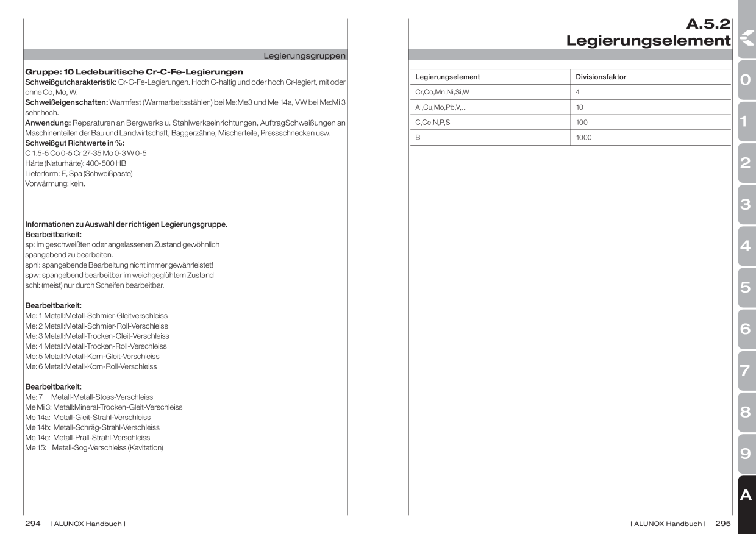Open chapter tab 5
Screen dimensions: 756x534
[x=746, y=288]
